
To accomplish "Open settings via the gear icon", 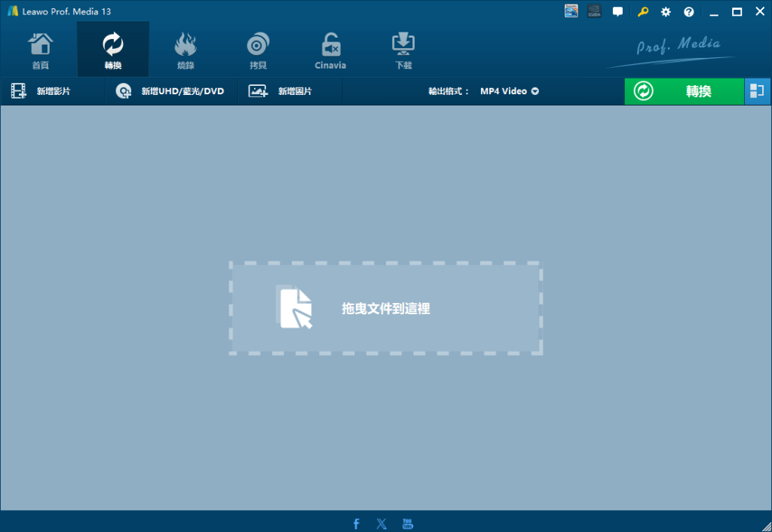I will click(x=666, y=12).
